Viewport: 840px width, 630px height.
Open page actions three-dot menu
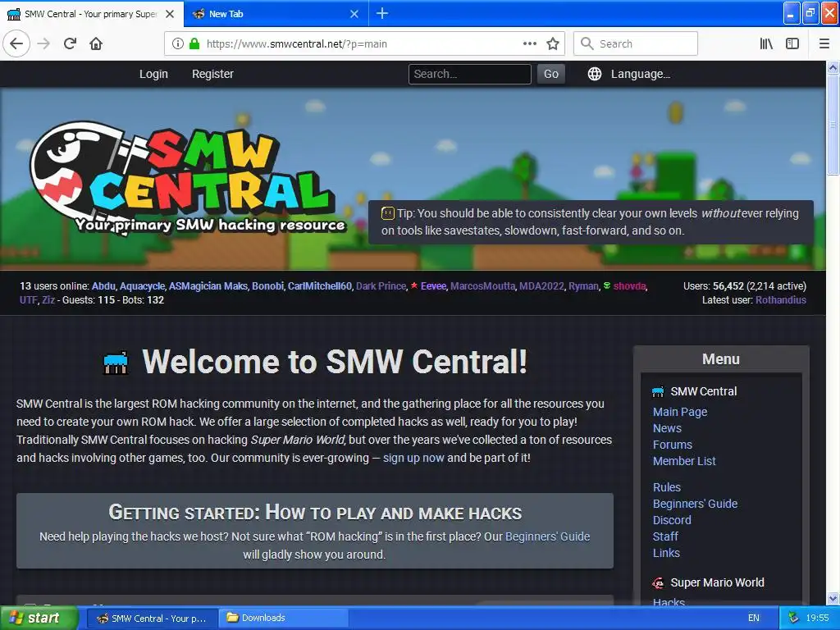[529, 43]
